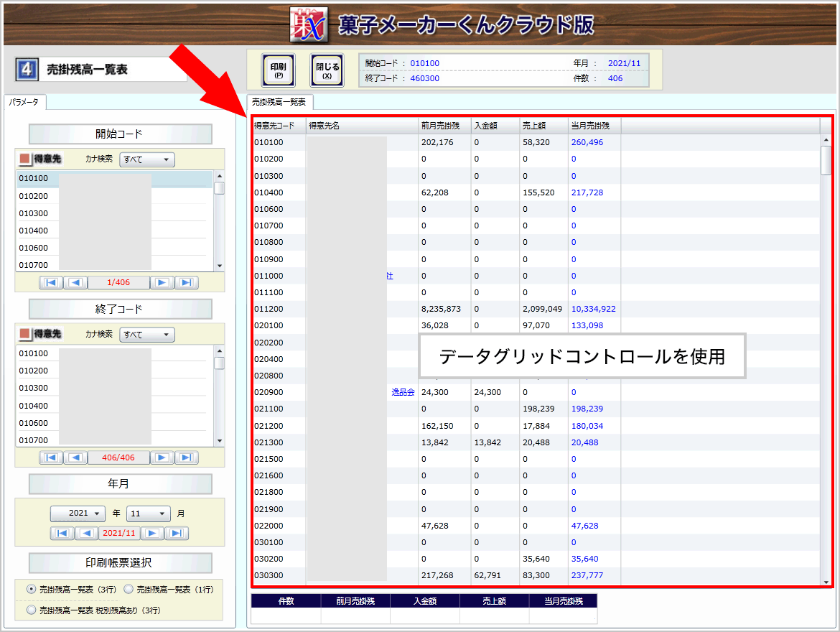Select 010700 in 開始コード list
This screenshot has width=840, height=632.
point(115,265)
